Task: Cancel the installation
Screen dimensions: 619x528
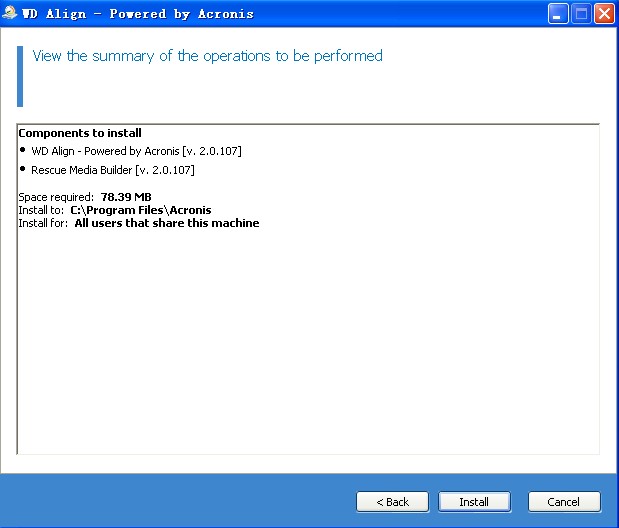Action: tap(564, 501)
